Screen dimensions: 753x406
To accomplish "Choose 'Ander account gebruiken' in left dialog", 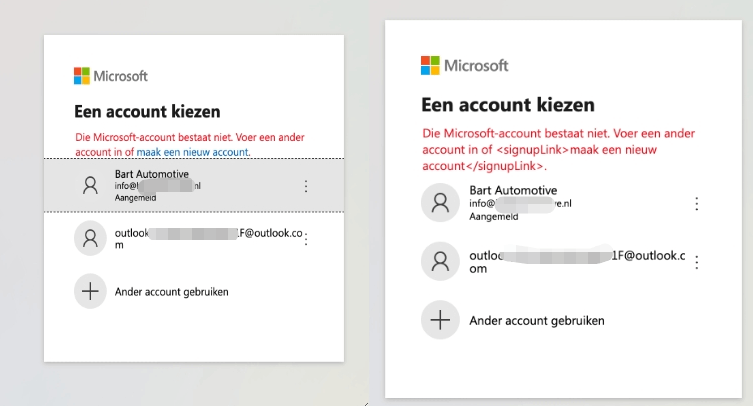I will pos(171,292).
